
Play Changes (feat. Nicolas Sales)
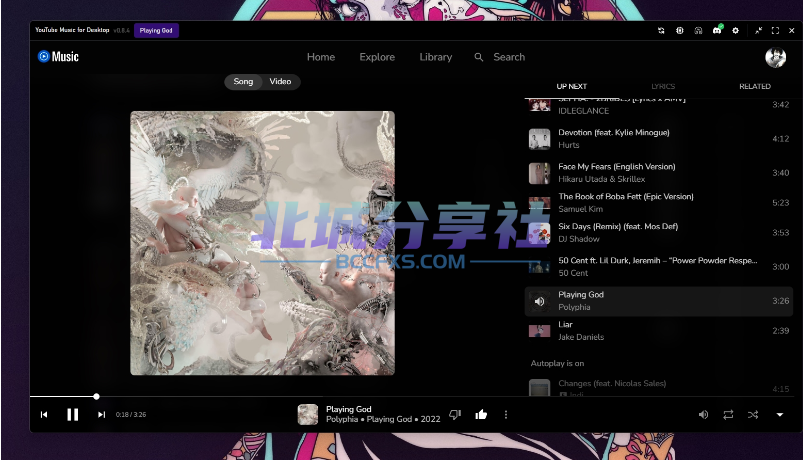(x=659, y=387)
